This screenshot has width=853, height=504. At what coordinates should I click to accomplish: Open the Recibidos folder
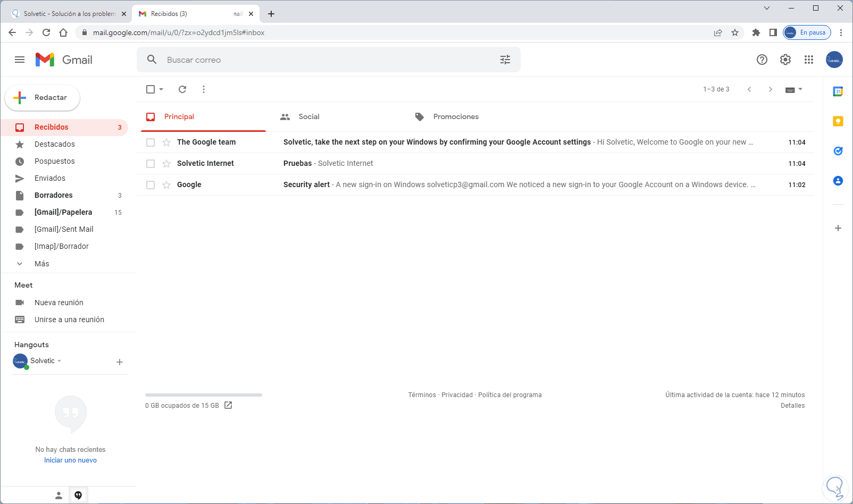64,127
